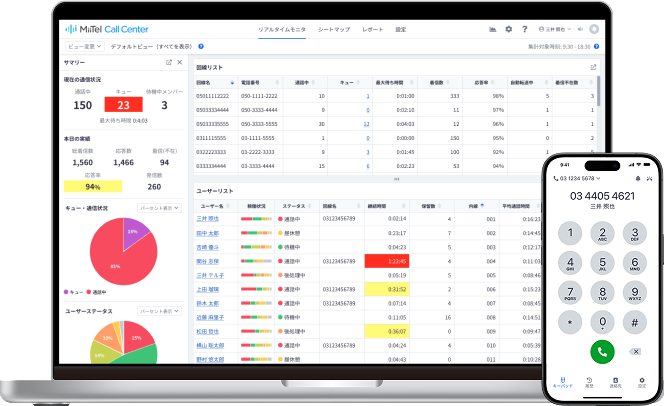Expand パーセント表示 dropdown for ユーザーステータス
This screenshot has width=664, height=406.
[158, 311]
